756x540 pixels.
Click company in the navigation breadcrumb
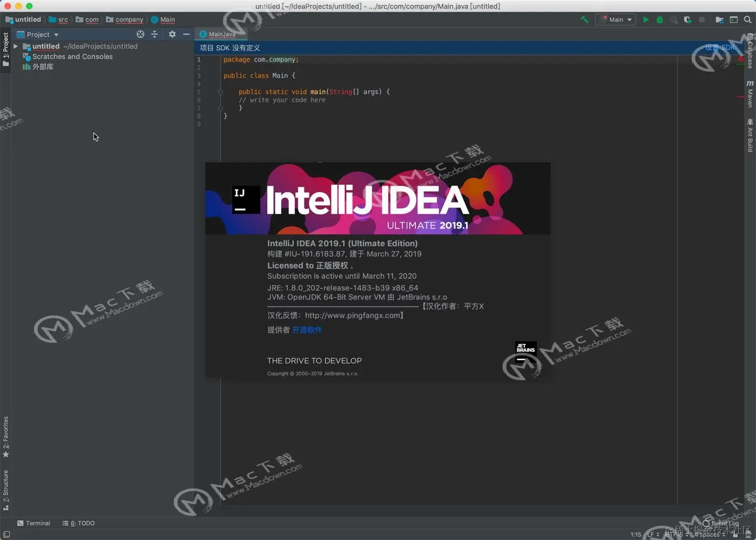pos(125,19)
